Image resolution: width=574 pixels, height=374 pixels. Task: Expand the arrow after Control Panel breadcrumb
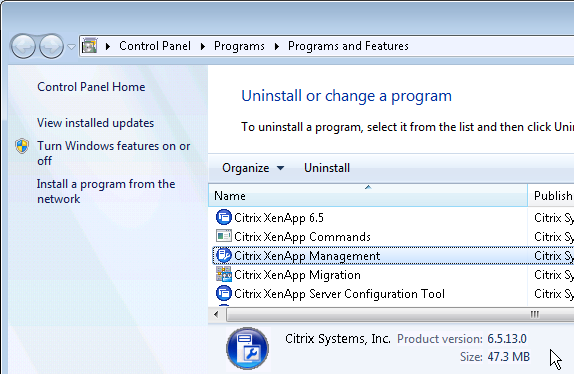click(203, 46)
